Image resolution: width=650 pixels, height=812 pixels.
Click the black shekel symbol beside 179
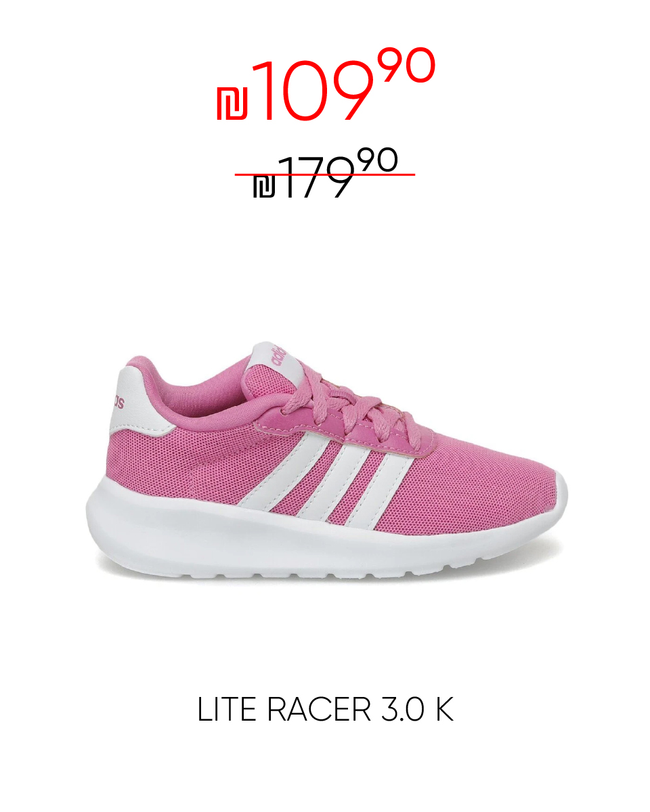tap(264, 187)
